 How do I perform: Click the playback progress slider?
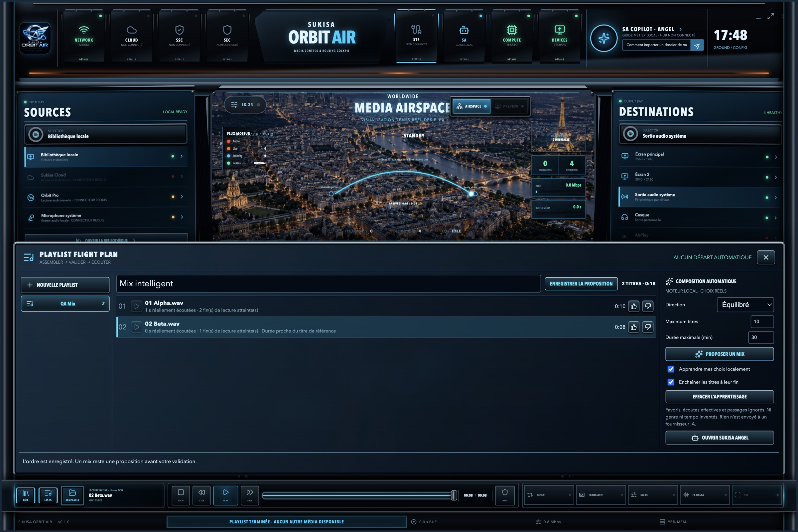coord(360,495)
